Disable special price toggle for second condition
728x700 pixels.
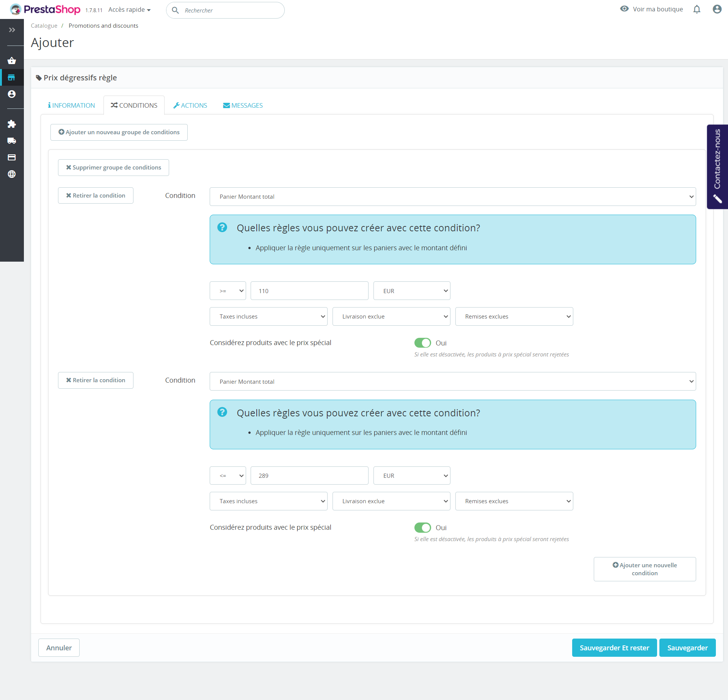click(x=422, y=527)
